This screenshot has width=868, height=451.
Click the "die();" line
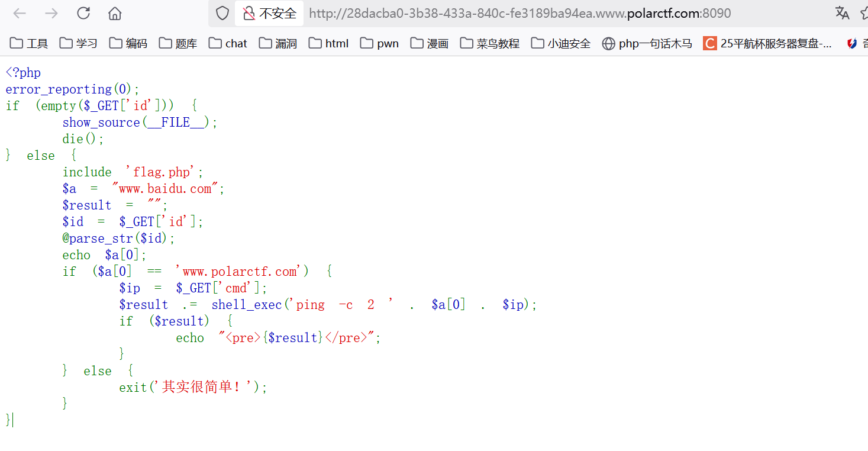click(x=83, y=139)
